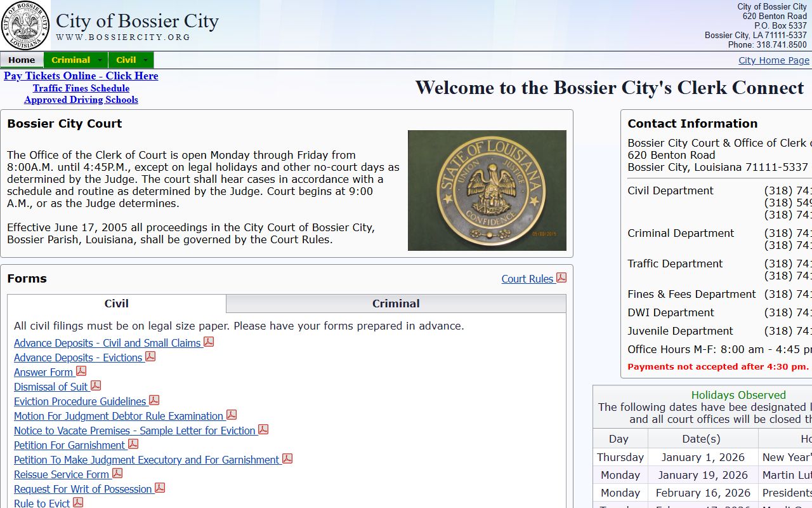
Task: Click the Juvenile Department label
Action: 680,331
